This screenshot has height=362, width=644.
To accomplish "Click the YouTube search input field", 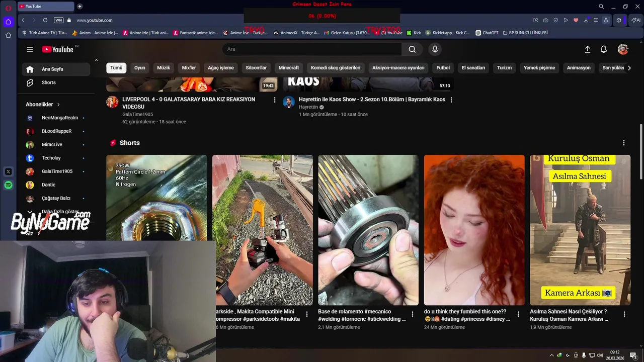I will pyautogui.click(x=312, y=49).
